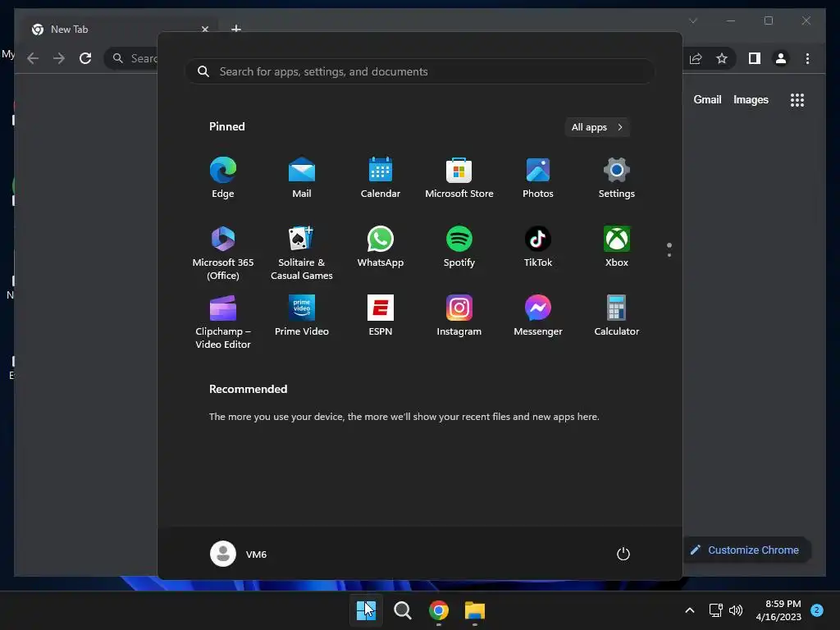840x630 pixels.
Task: Open Gmail link in Chrome
Action: 707,99
